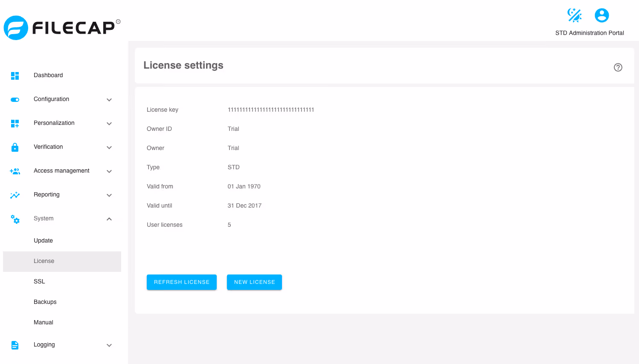This screenshot has height=364, width=639.
Task: Click the Access management users icon
Action: point(15,171)
